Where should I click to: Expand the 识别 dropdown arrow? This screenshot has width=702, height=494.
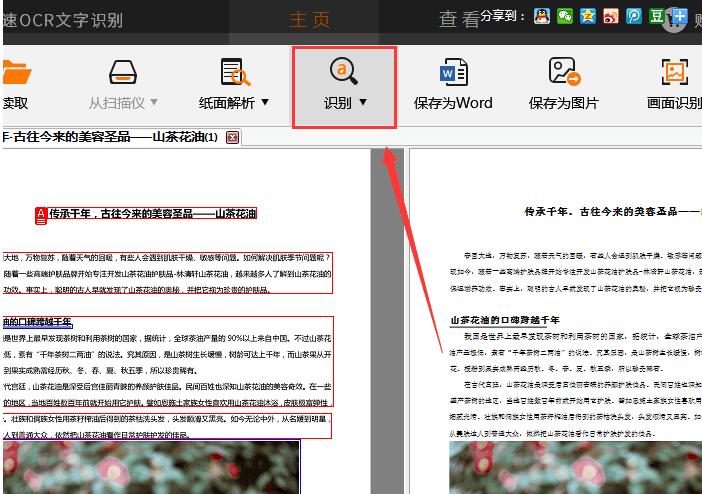(363, 102)
